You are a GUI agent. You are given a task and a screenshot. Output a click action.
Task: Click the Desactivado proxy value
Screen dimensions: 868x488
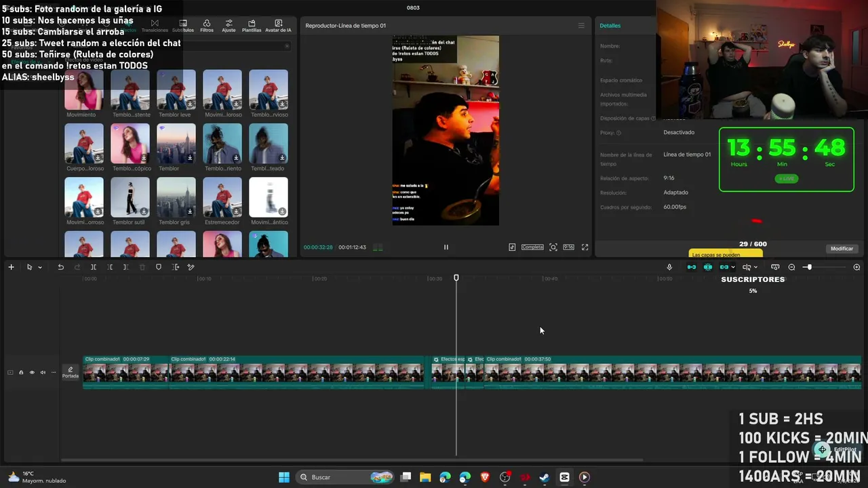coord(679,132)
